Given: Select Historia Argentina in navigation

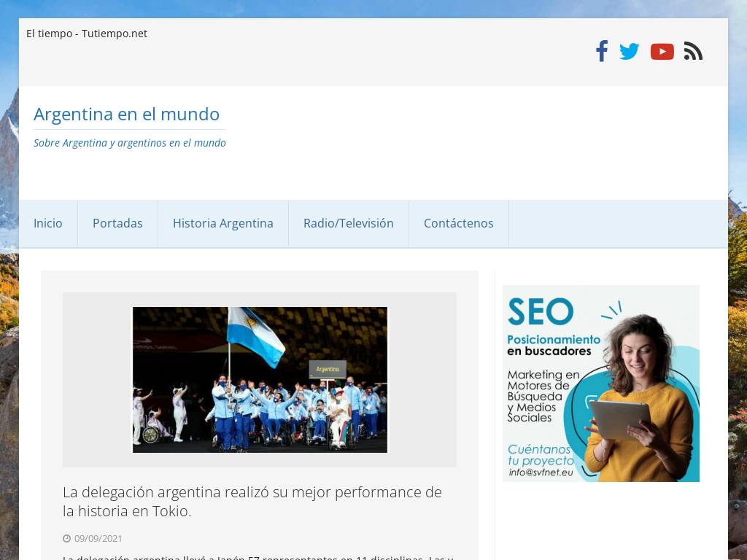Looking at the screenshot, I should (223, 223).
